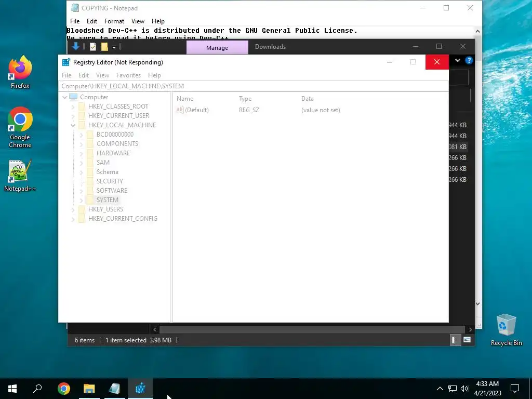
Task: Click the Explorer Help question mark icon
Action: tap(469, 60)
